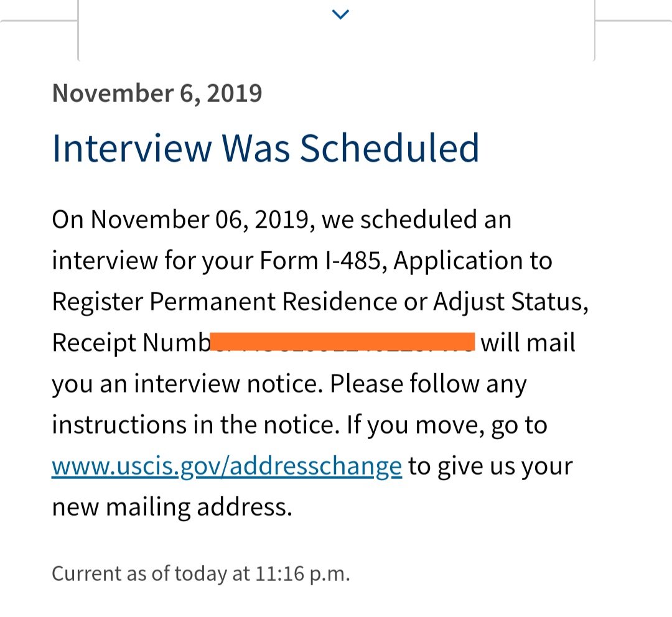Click the Form I-485 text in paragraph

pyautogui.click(x=320, y=261)
